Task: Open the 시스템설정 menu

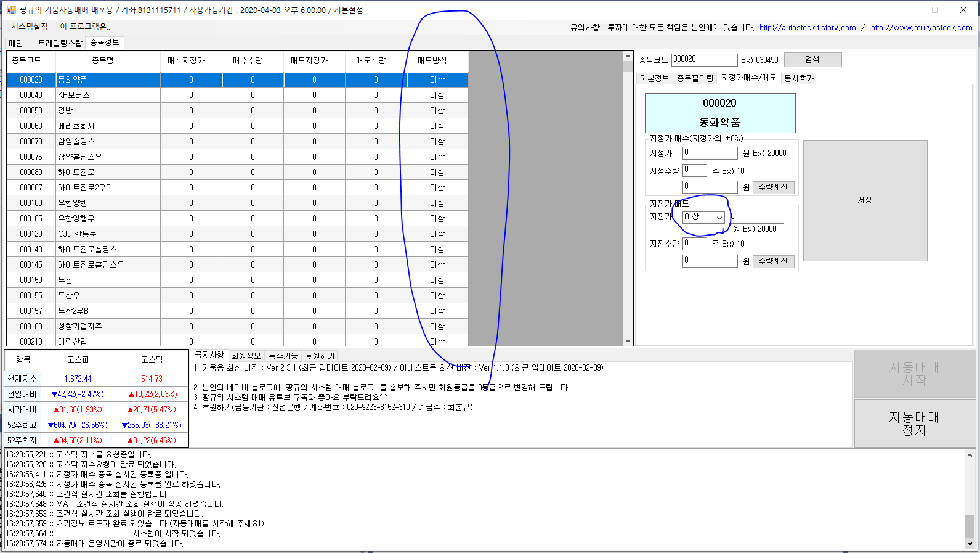Action: tap(29, 27)
